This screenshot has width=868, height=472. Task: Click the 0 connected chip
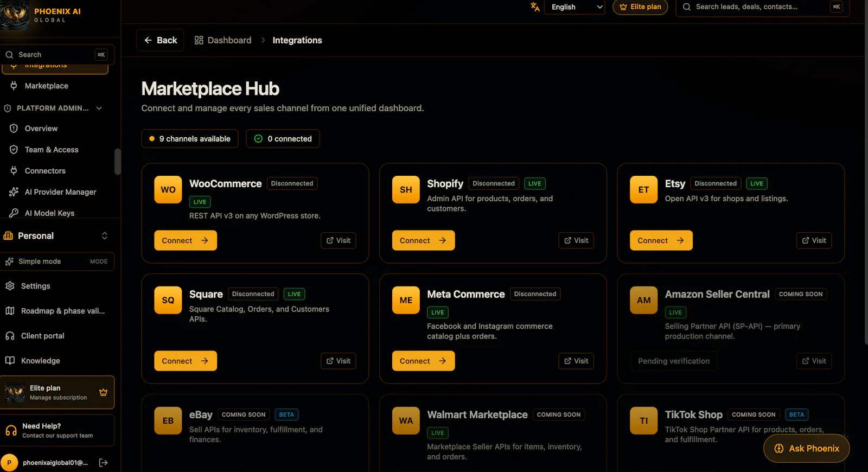tap(283, 139)
